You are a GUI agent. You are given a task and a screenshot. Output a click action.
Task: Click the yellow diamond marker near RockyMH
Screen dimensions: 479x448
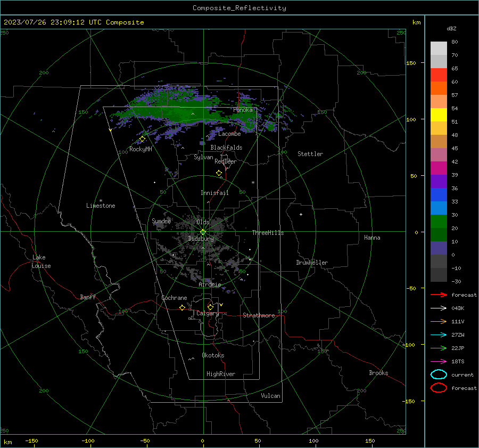click(x=142, y=139)
